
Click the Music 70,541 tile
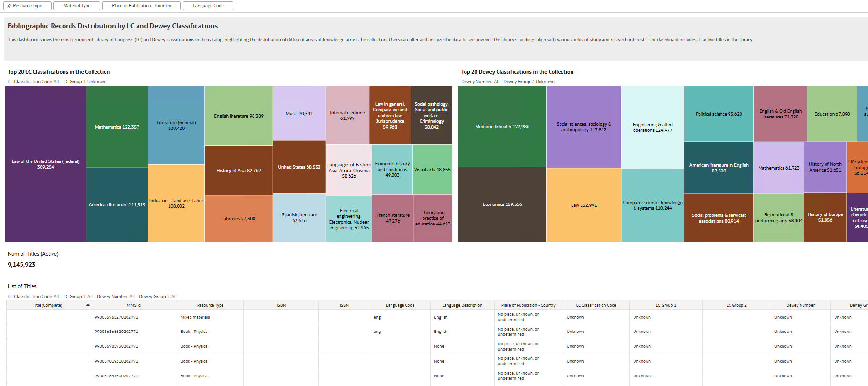[299, 113]
